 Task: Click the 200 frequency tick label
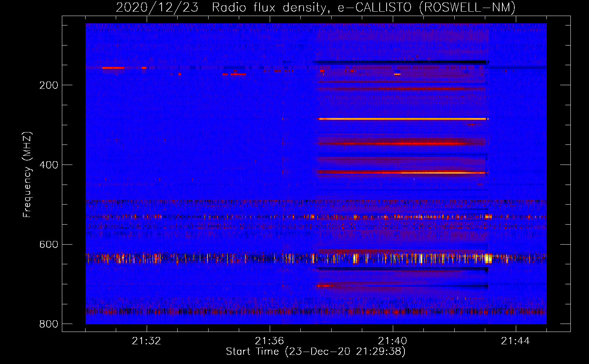(49, 85)
